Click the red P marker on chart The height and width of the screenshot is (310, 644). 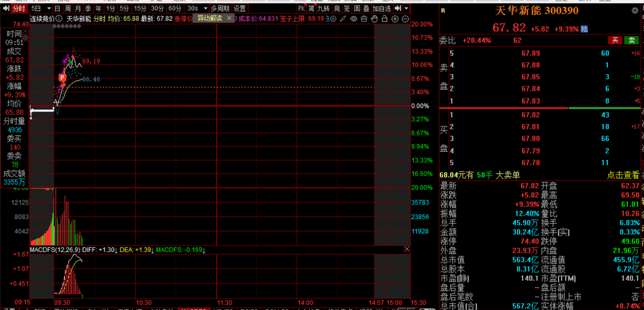[x=63, y=77]
